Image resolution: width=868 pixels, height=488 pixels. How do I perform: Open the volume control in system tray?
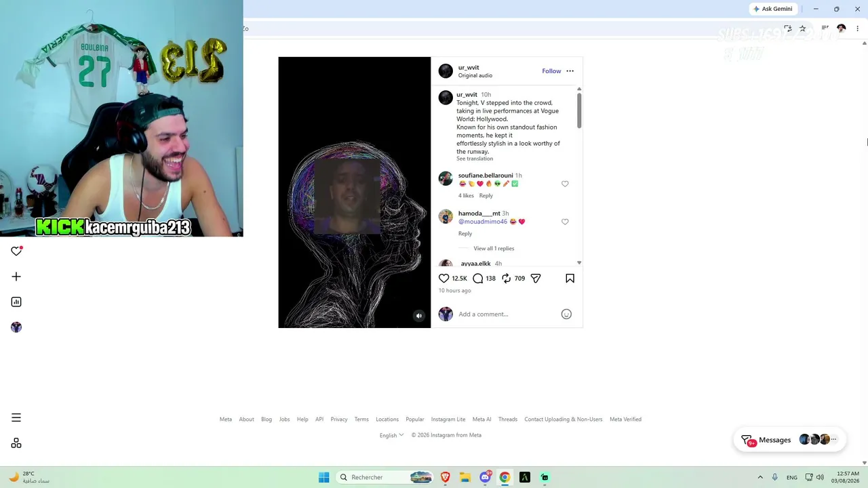(820, 477)
